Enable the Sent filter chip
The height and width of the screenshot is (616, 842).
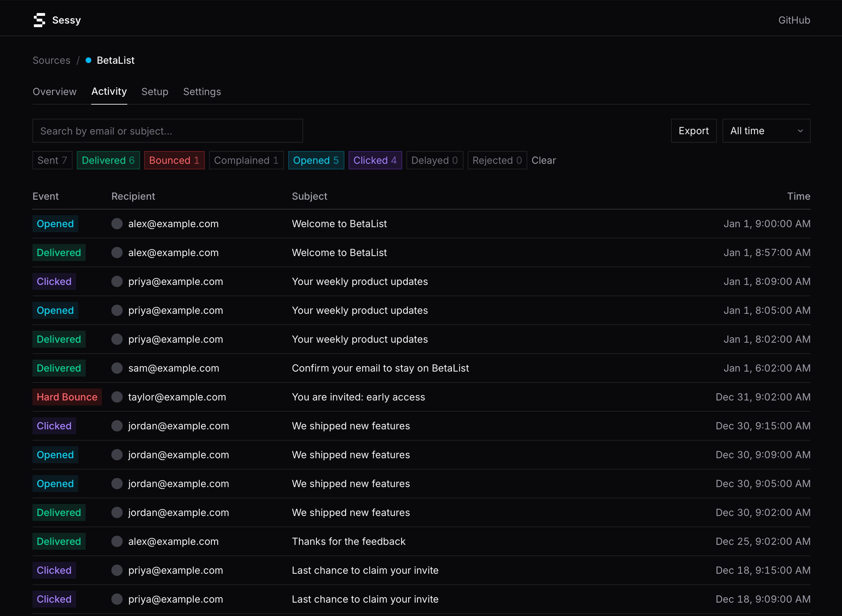coord(52,160)
